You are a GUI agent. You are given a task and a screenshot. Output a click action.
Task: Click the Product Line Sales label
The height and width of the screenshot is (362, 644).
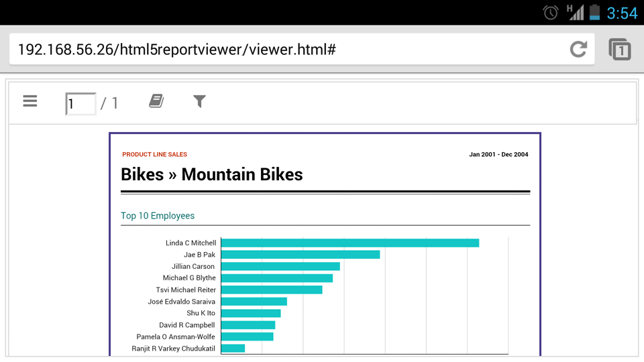154,155
